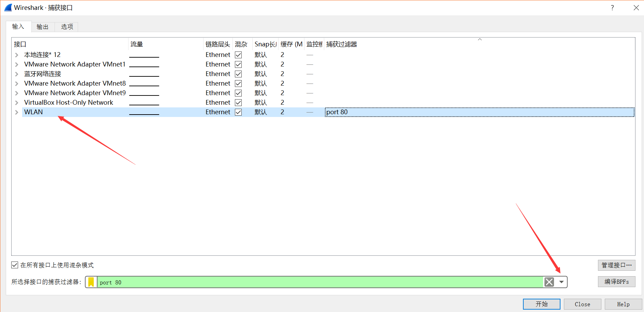Click the yellow bookmark filter icon
The width and height of the screenshot is (644, 312).
(91, 282)
